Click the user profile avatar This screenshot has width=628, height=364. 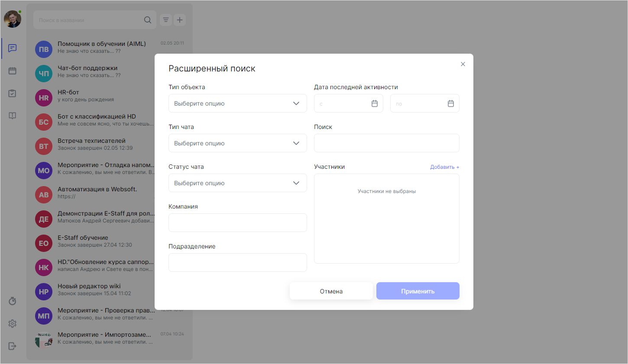13,19
